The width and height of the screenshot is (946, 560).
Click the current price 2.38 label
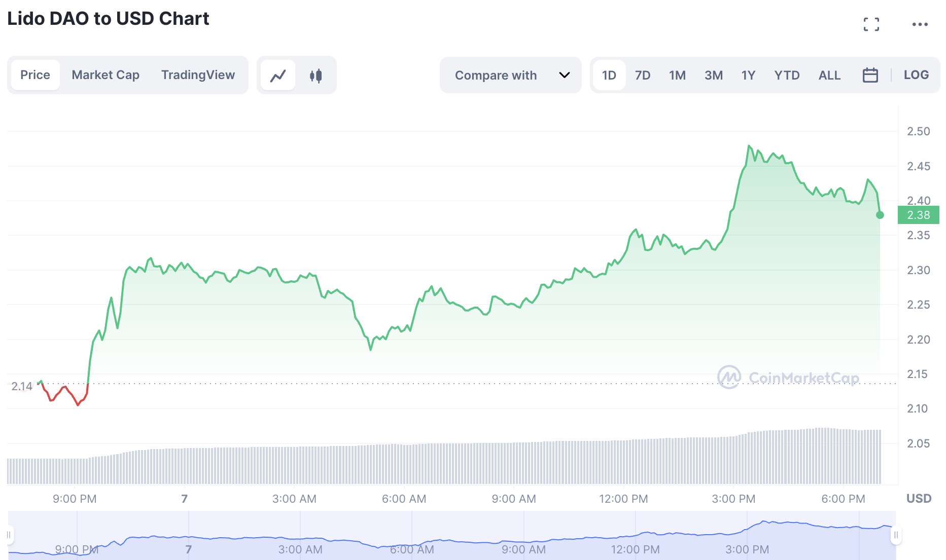[918, 215]
